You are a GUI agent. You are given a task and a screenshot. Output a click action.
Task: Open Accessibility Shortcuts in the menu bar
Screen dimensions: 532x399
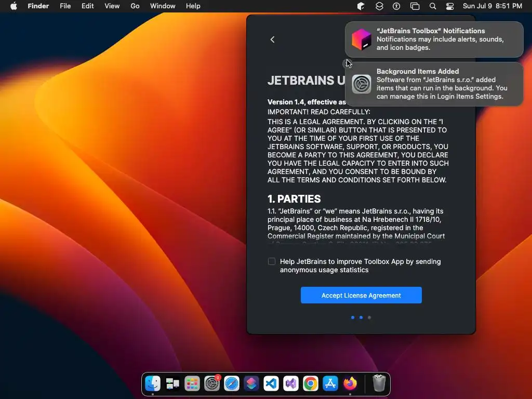(396, 6)
